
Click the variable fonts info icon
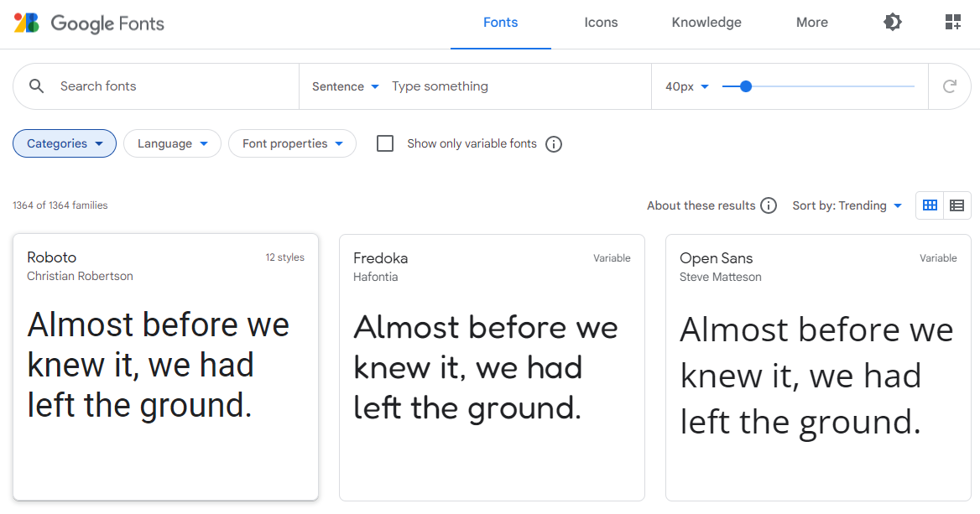554,144
